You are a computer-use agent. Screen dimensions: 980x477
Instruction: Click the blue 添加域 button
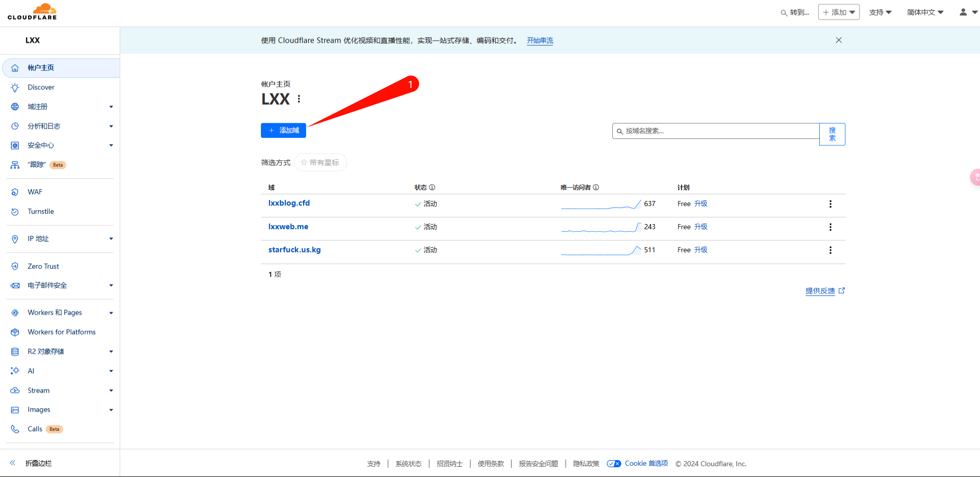click(284, 131)
